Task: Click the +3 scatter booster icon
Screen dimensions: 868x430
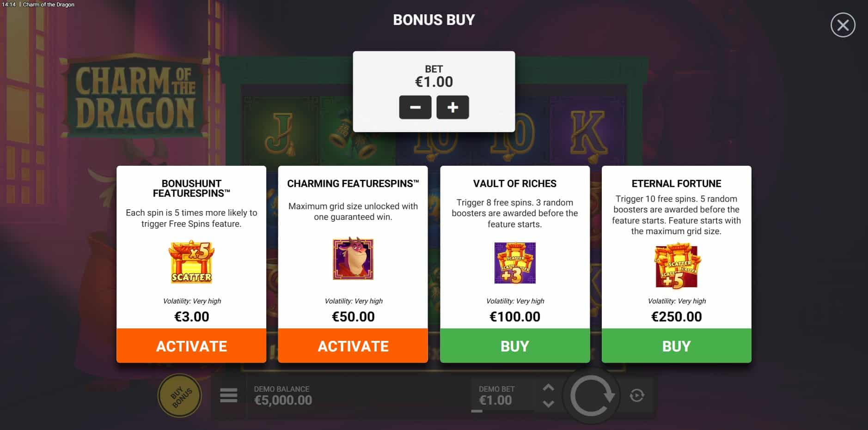Action: tap(515, 263)
